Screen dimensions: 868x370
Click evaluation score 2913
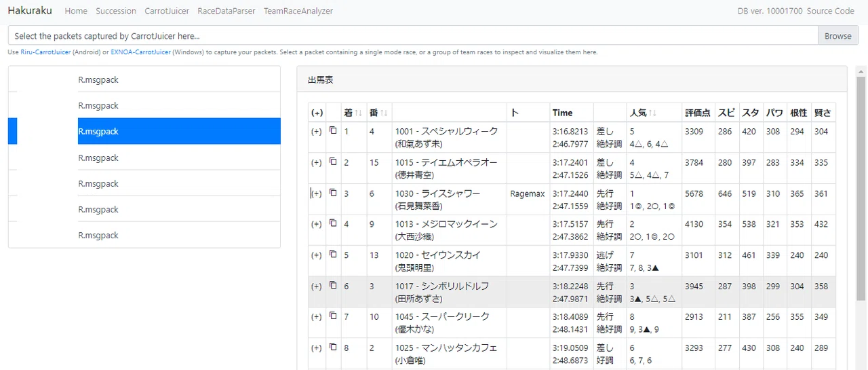pyautogui.click(x=694, y=316)
